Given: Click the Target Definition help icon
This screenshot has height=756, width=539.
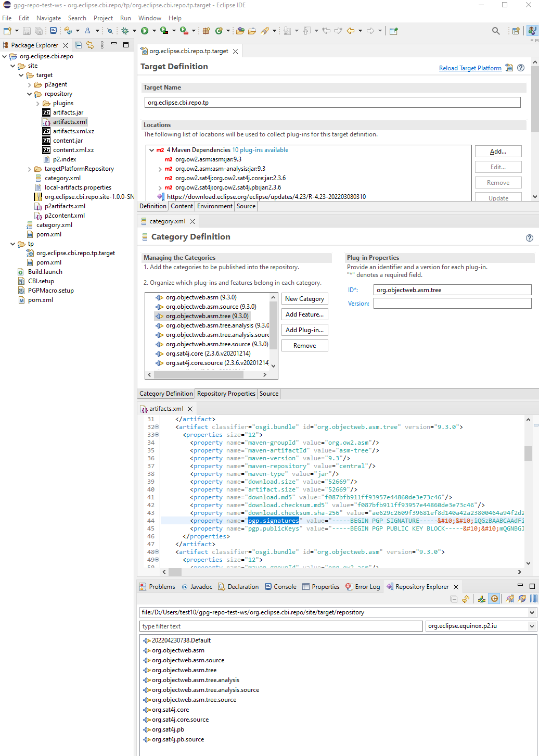Looking at the screenshot, I should coord(521,68).
